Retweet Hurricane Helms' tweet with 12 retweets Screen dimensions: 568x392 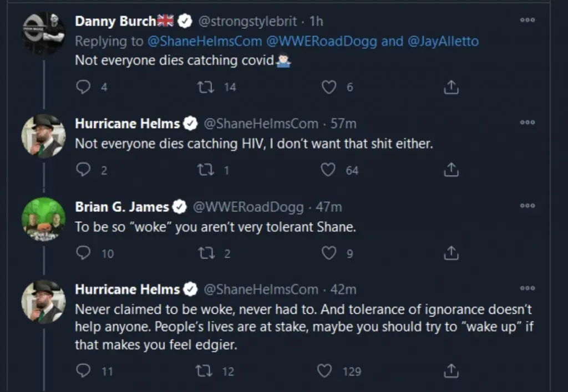click(x=204, y=370)
